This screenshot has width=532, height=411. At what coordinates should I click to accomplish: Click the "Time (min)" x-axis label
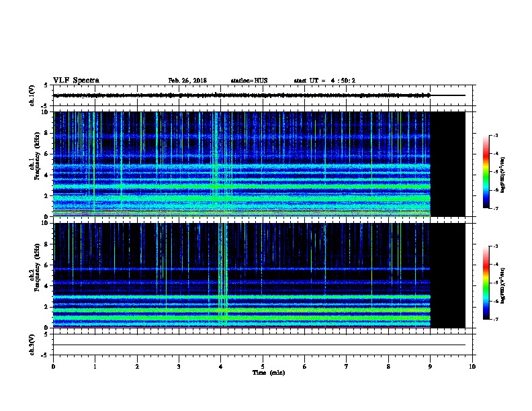tap(269, 373)
